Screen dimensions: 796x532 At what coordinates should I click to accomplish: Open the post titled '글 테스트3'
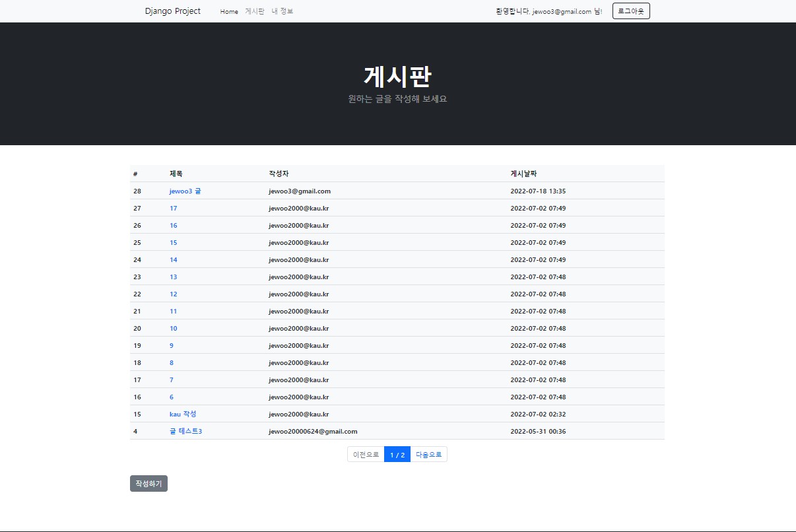[x=186, y=431]
